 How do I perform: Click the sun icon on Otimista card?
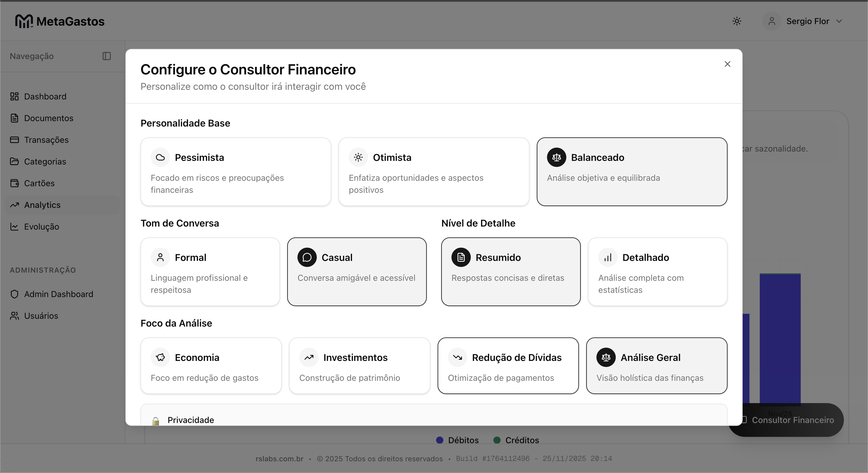tap(358, 157)
